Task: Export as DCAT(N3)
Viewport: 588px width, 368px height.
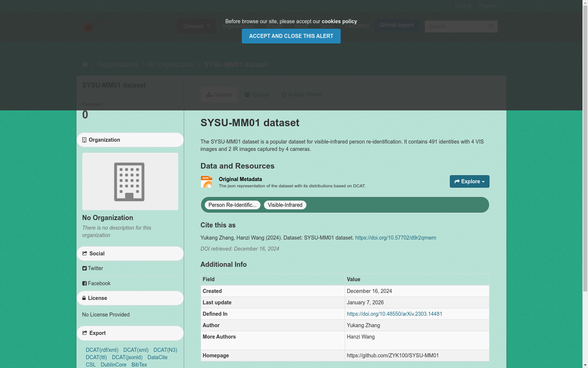Action: 165,350
